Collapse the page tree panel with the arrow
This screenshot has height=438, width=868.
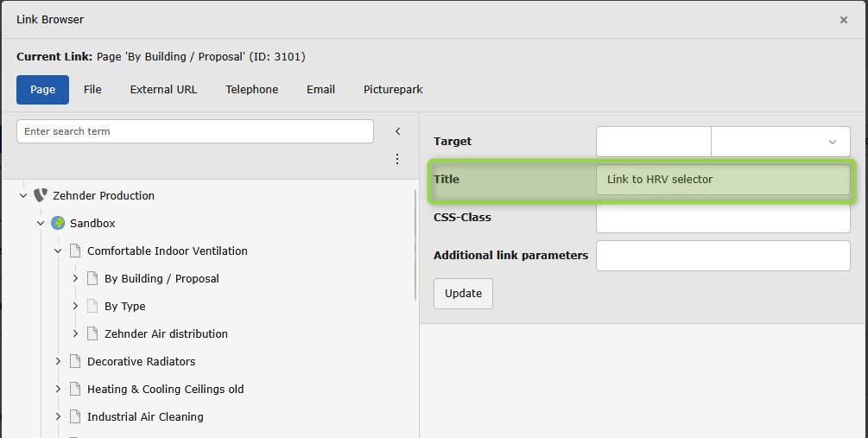pyautogui.click(x=397, y=131)
